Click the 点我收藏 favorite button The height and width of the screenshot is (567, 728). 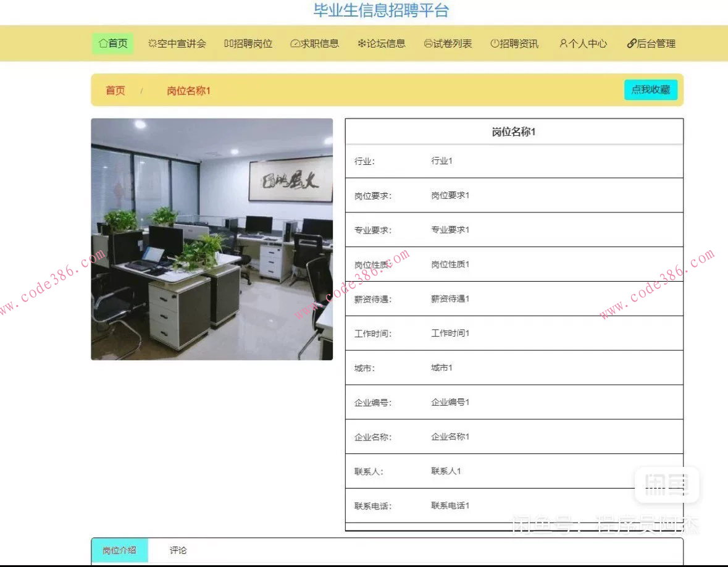click(x=650, y=90)
